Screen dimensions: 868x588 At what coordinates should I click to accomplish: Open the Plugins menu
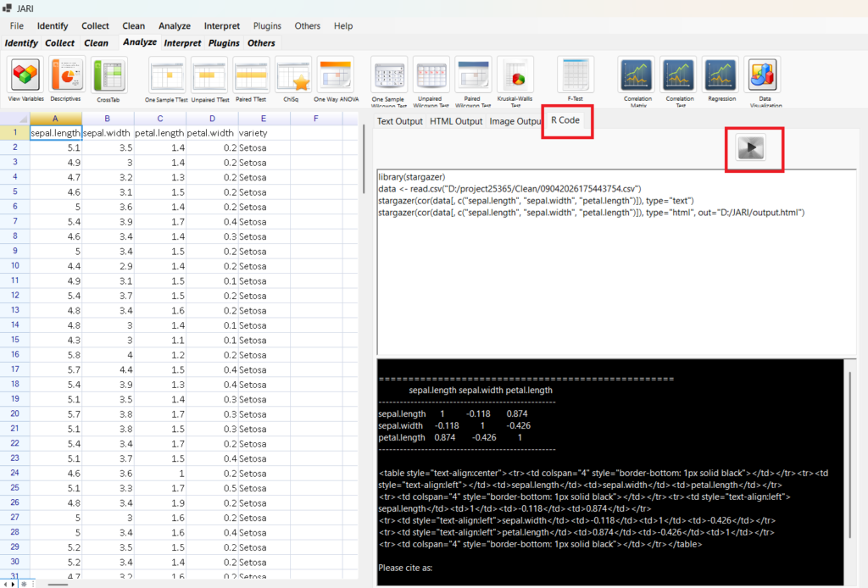(x=267, y=26)
